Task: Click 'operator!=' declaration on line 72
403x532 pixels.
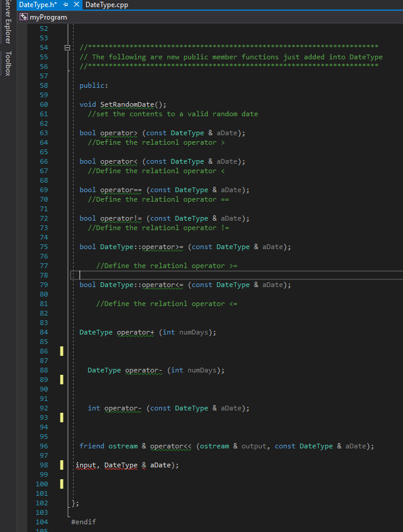Action: pos(121,218)
